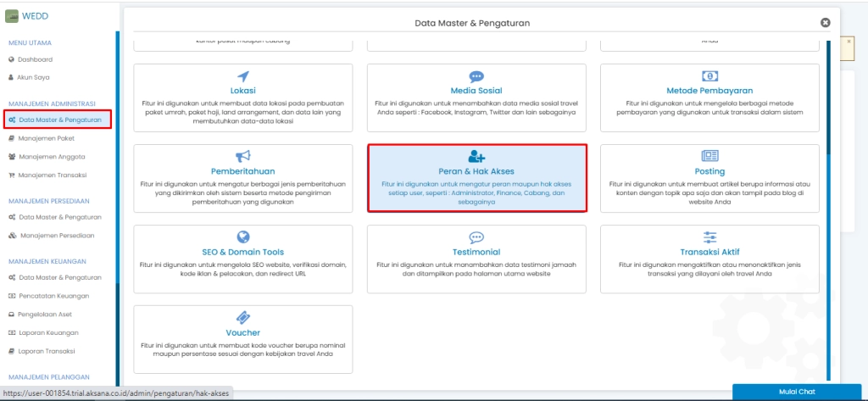Click the Lokasi location arrow icon
The height and width of the screenshot is (401, 868).
coord(243,76)
